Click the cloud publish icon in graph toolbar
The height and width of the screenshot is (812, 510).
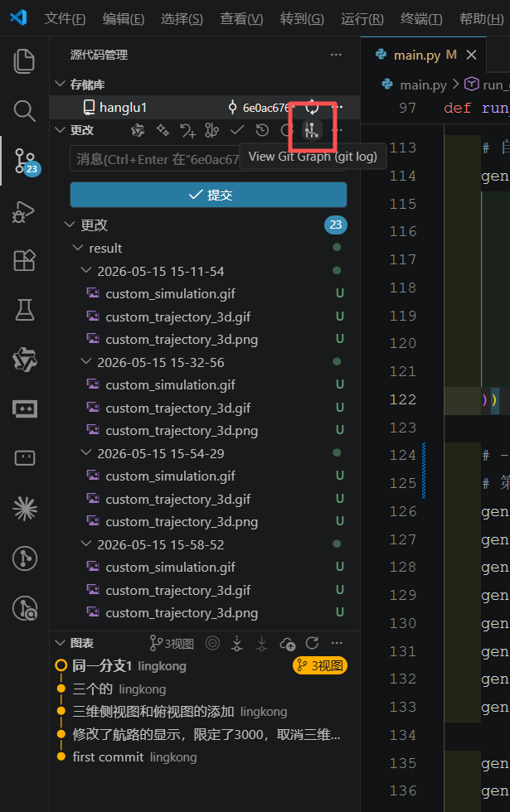click(x=287, y=643)
